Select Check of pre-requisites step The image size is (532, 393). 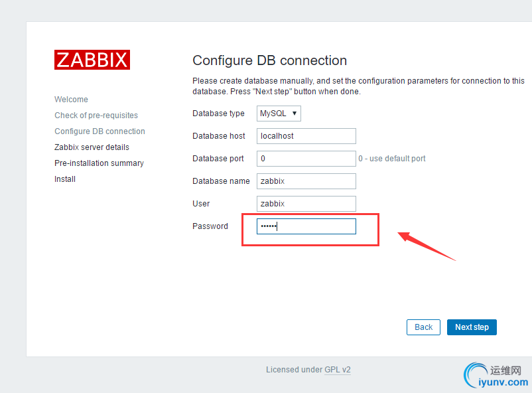96,116
